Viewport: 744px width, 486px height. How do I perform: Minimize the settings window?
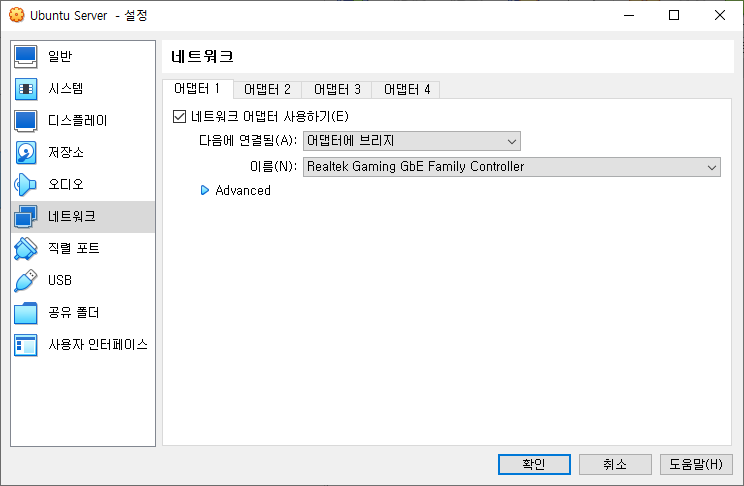(629, 15)
